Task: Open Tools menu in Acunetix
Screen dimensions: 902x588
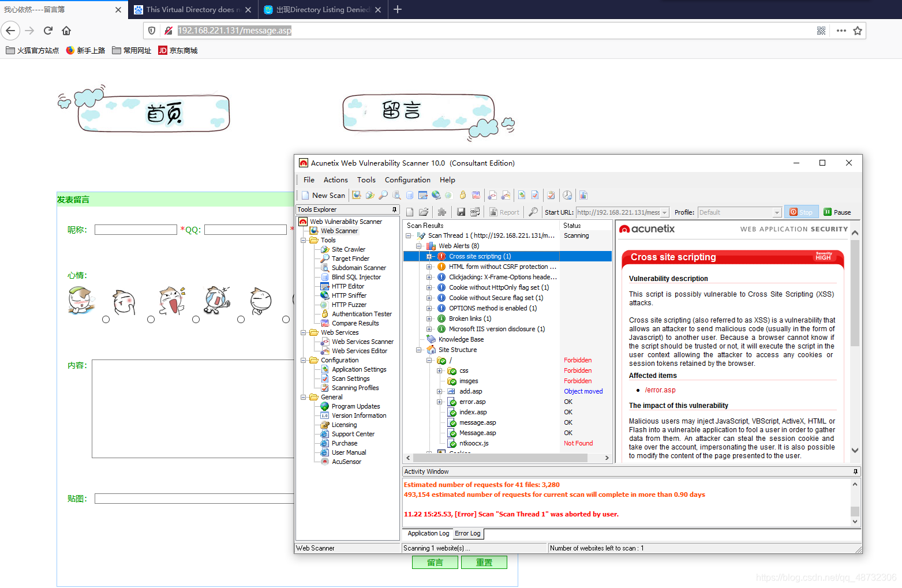Action: (x=366, y=180)
